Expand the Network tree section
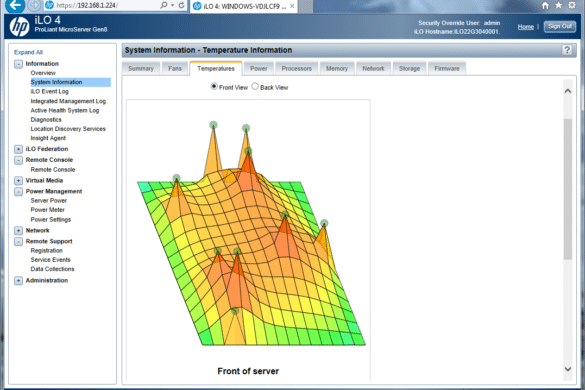The width and height of the screenshot is (585, 390). (18, 231)
